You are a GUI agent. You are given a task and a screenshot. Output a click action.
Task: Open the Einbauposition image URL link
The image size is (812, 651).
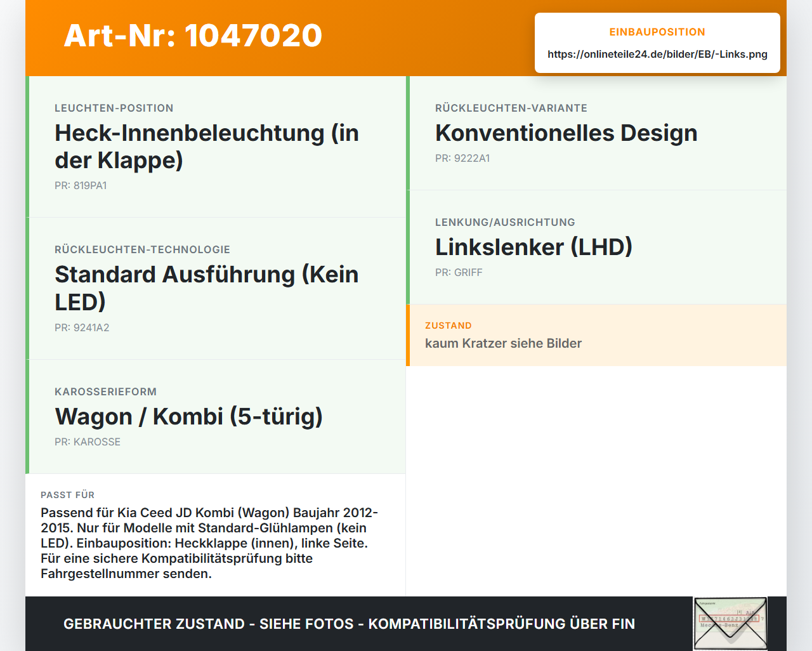657,54
